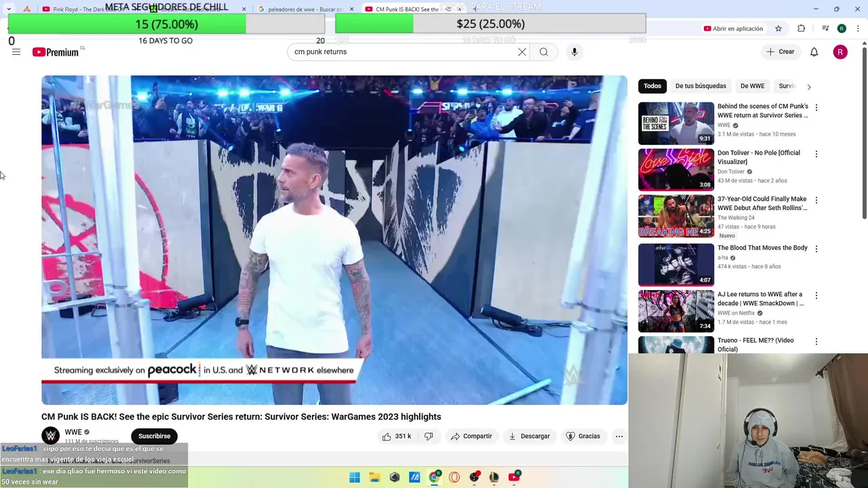The image size is (868, 488).
Task: Switch to OBS Studio in the taskbar
Action: click(474, 477)
